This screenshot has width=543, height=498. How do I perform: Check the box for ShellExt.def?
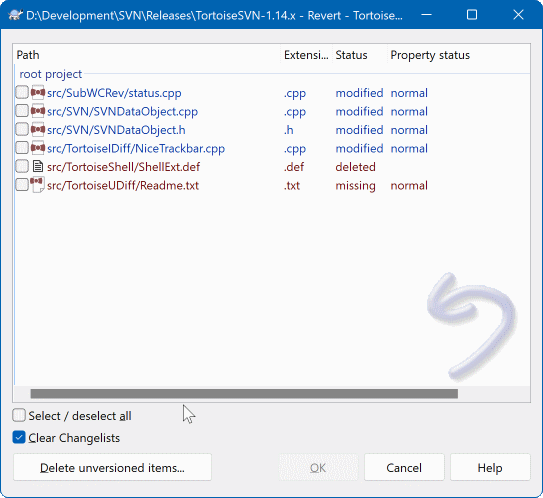point(22,167)
